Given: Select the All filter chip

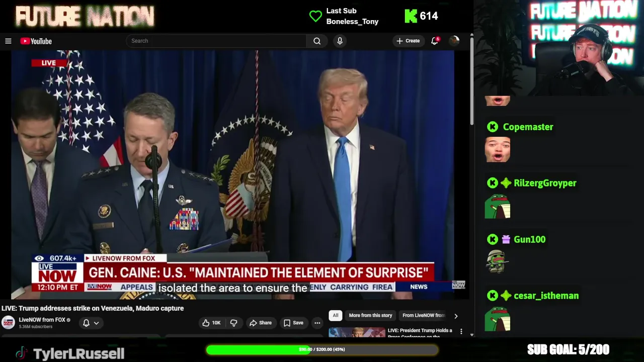Looking at the screenshot, I should pyautogui.click(x=336, y=315).
